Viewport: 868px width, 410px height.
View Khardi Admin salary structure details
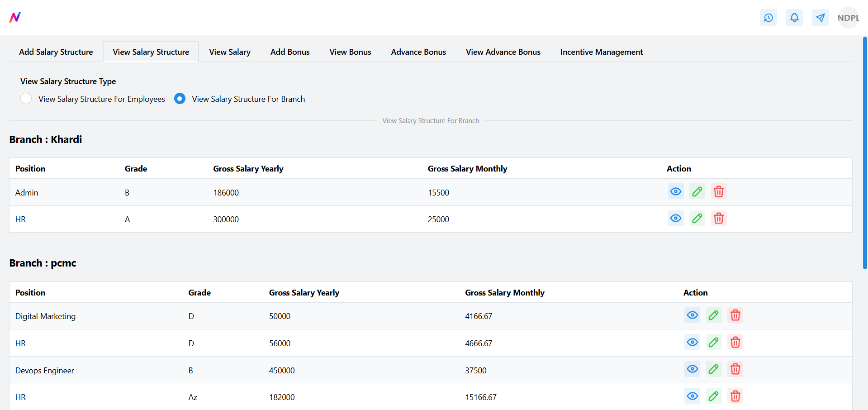pos(676,191)
